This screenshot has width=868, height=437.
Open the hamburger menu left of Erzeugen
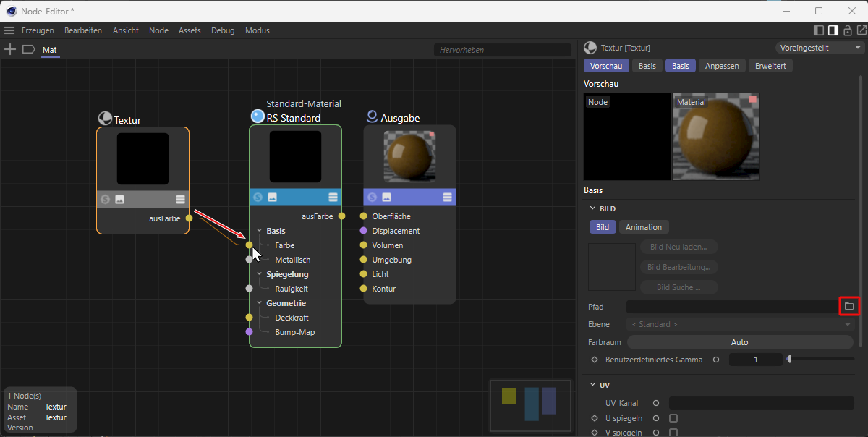point(9,30)
